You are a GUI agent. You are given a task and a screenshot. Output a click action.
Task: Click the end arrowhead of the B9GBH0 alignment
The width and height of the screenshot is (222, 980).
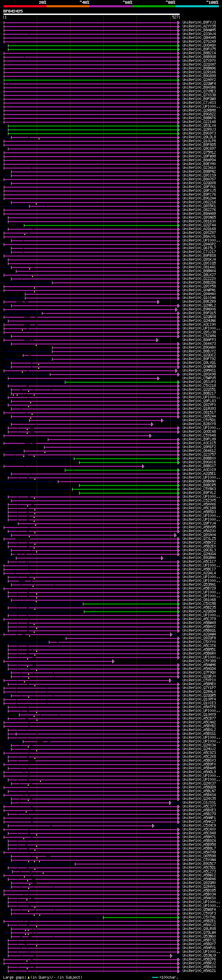pos(162,558)
